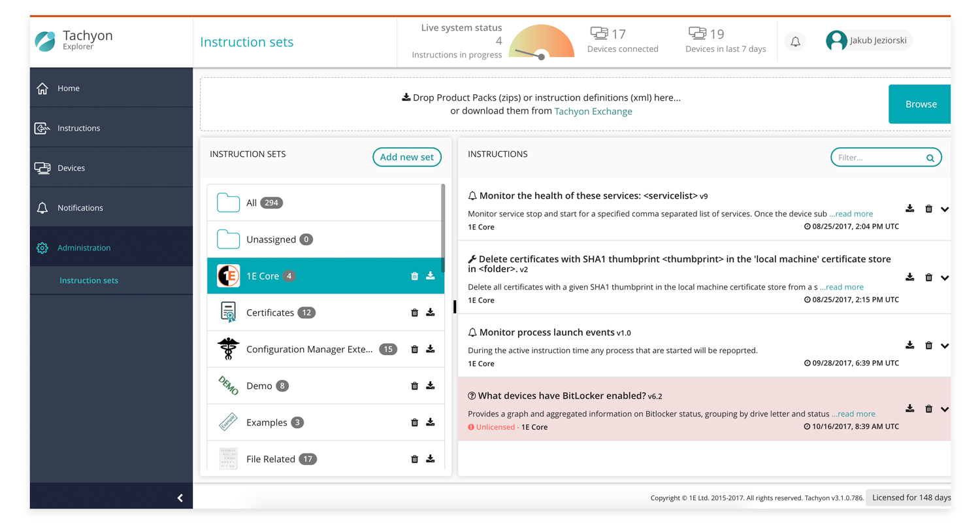Select the Examples instruction set
The image size is (980, 523).
[325, 422]
